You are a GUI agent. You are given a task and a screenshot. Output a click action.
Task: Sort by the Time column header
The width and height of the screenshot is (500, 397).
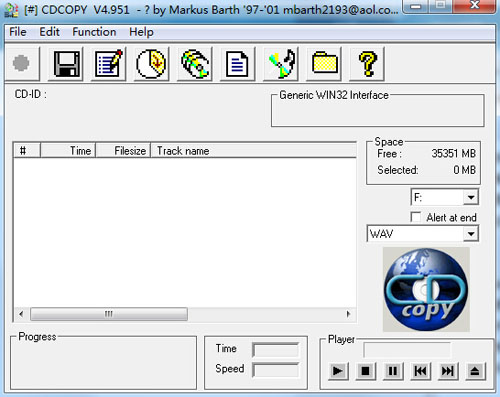pyautogui.click(x=68, y=151)
